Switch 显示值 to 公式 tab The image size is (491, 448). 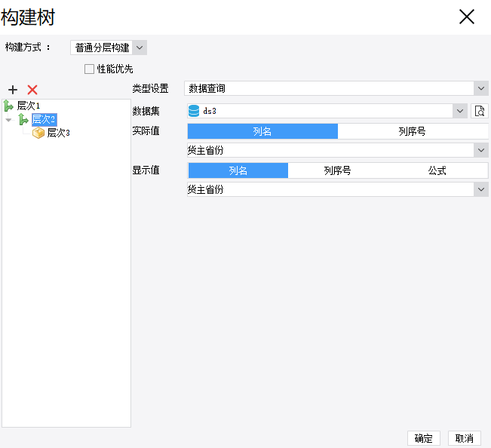tap(437, 170)
